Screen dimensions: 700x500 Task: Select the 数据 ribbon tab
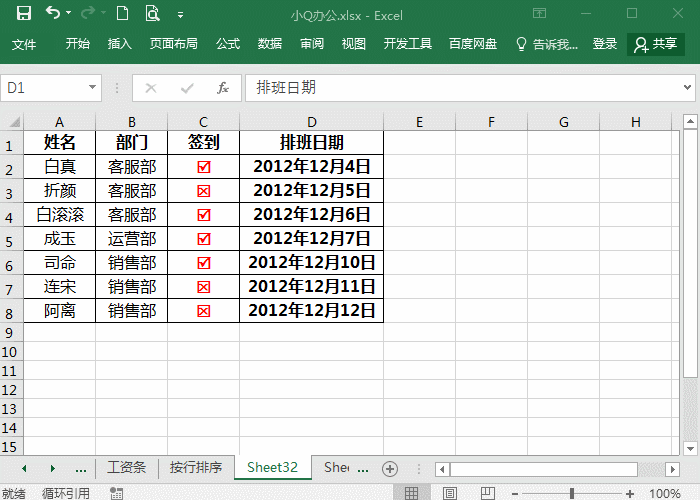click(270, 44)
